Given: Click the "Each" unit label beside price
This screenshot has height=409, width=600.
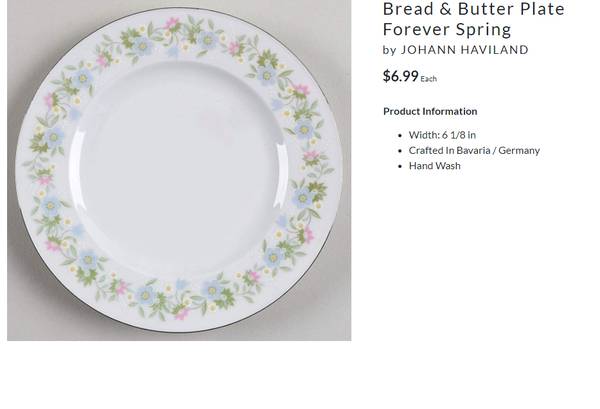Looking at the screenshot, I should coord(429,79).
